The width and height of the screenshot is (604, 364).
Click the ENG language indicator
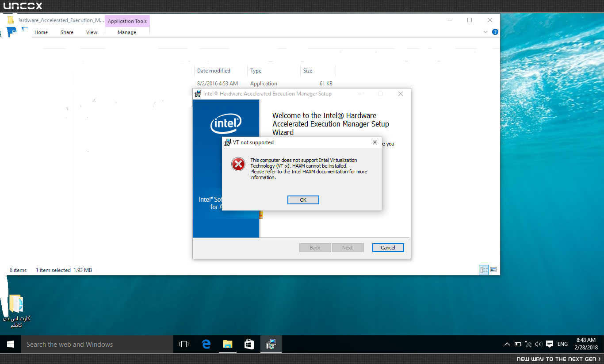562,344
